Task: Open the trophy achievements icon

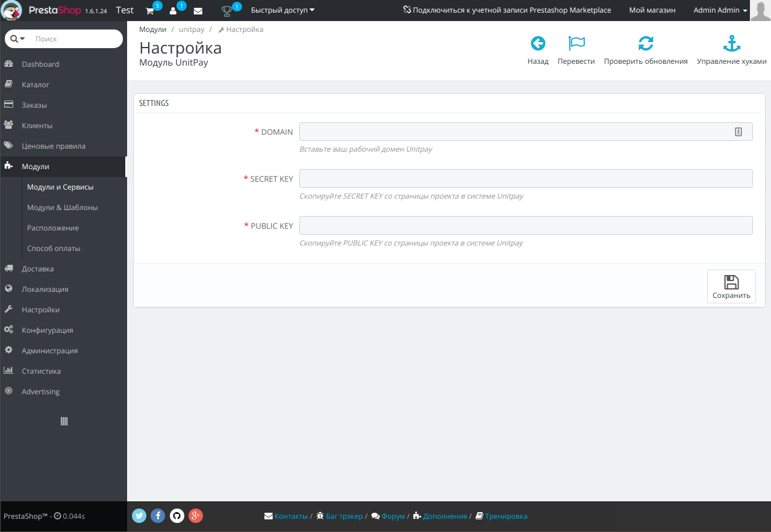Action: point(227,11)
